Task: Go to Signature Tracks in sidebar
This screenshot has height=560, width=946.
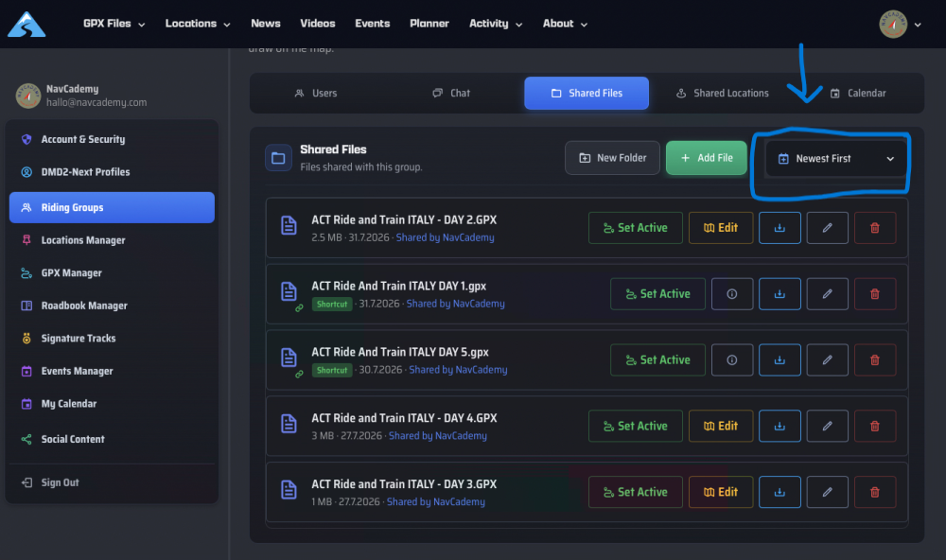Action: click(112, 338)
